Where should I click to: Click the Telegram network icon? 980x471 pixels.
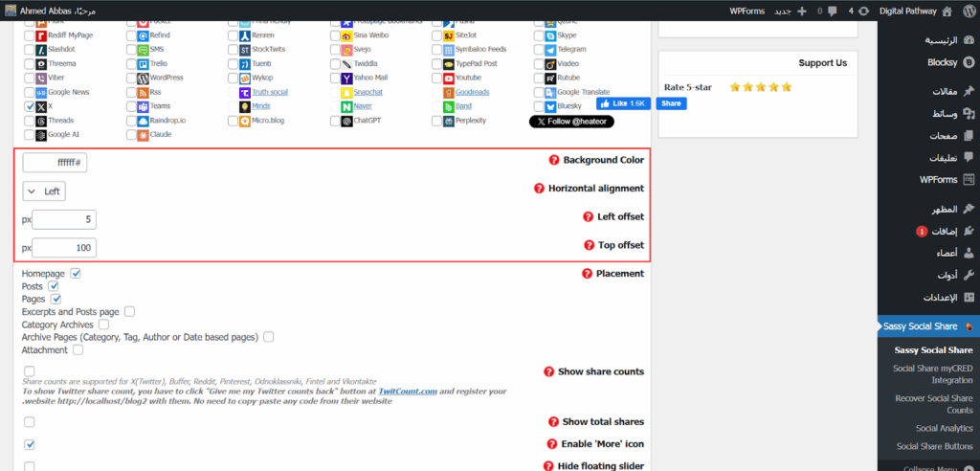(x=550, y=50)
